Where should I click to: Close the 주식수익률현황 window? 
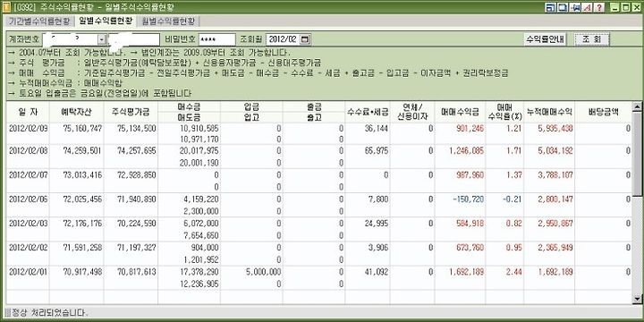(x=636, y=7)
